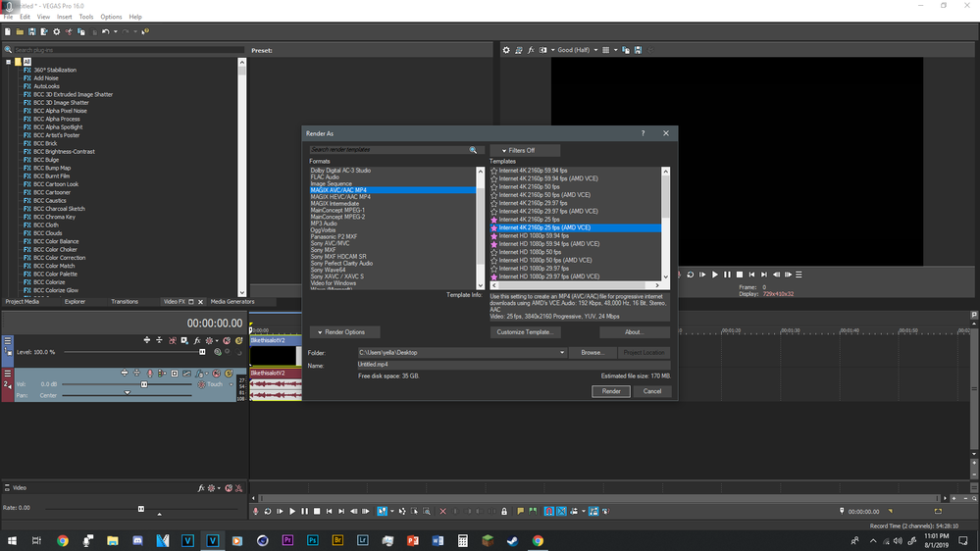Click the Render button
This screenshot has width=980, height=551.
coord(610,391)
